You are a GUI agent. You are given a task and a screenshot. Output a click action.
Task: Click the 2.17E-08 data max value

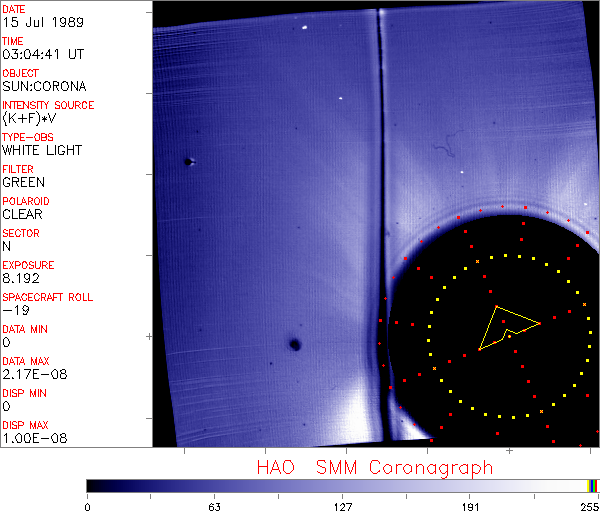tap(32, 375)
